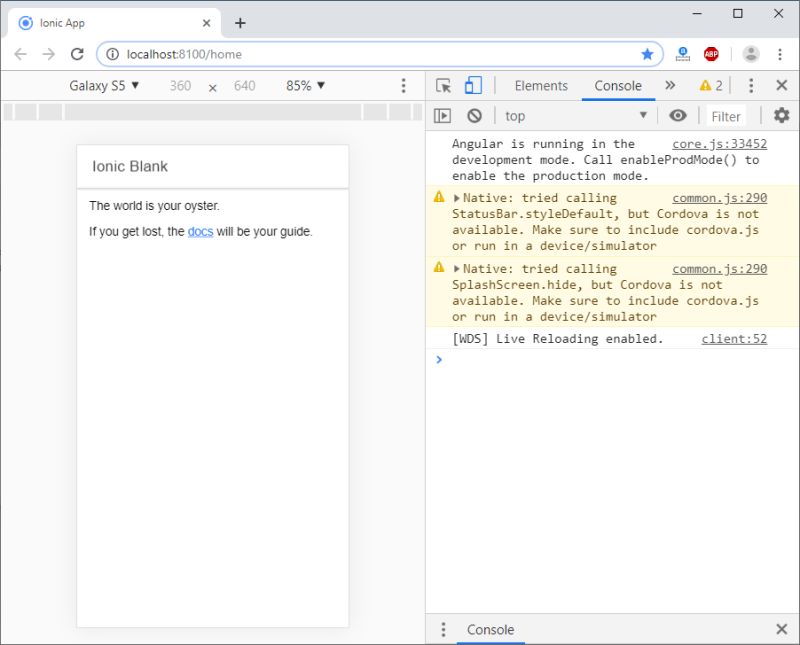The width and height of the screenshot is (800, 645).
Task: Go forward using the browser forward arrow
Action: tap(48, 54)
